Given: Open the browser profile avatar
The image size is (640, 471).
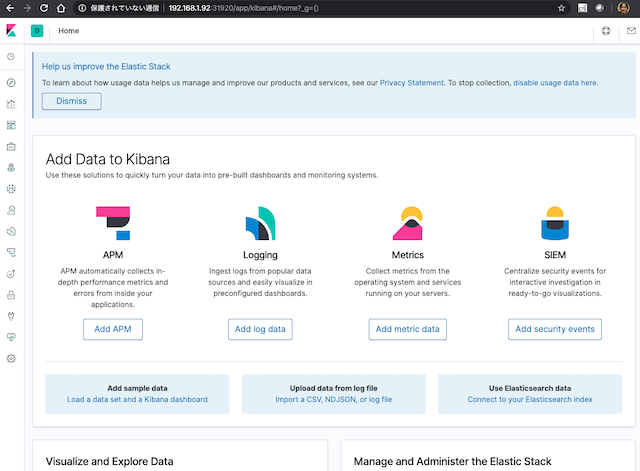Looking at the screenshot, I should click(x=623, y=8).
